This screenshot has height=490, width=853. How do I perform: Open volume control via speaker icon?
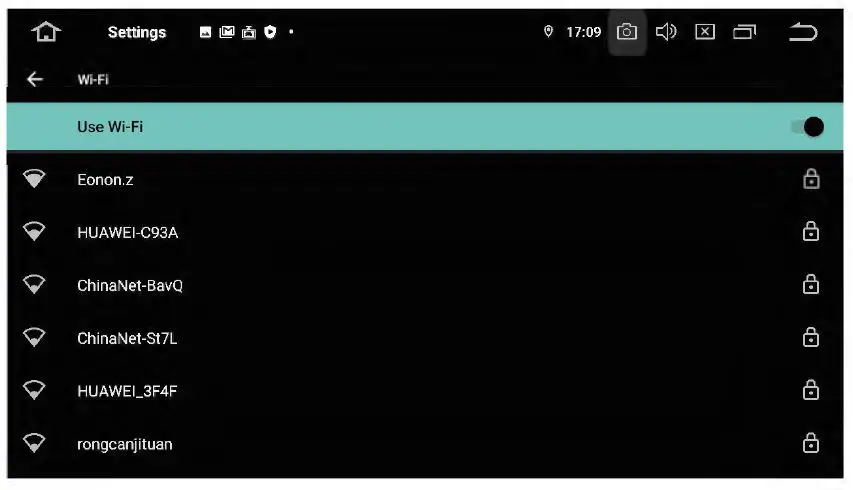click(666, 32)
